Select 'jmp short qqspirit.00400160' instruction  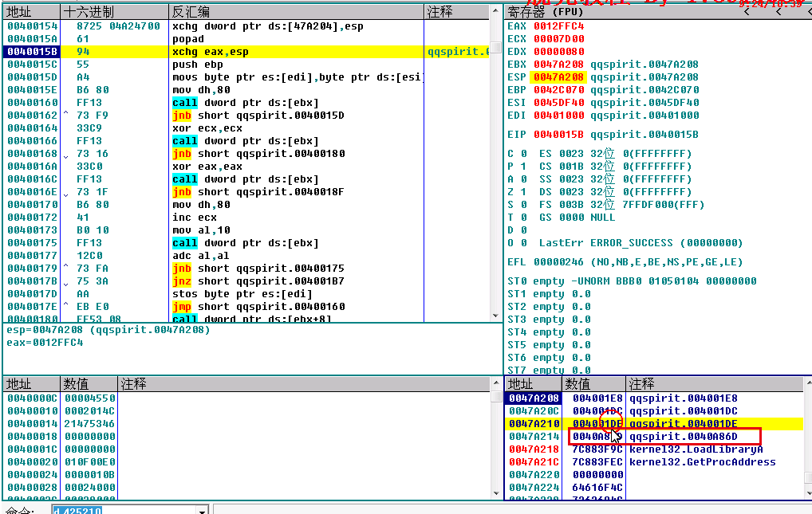(258, 307)
